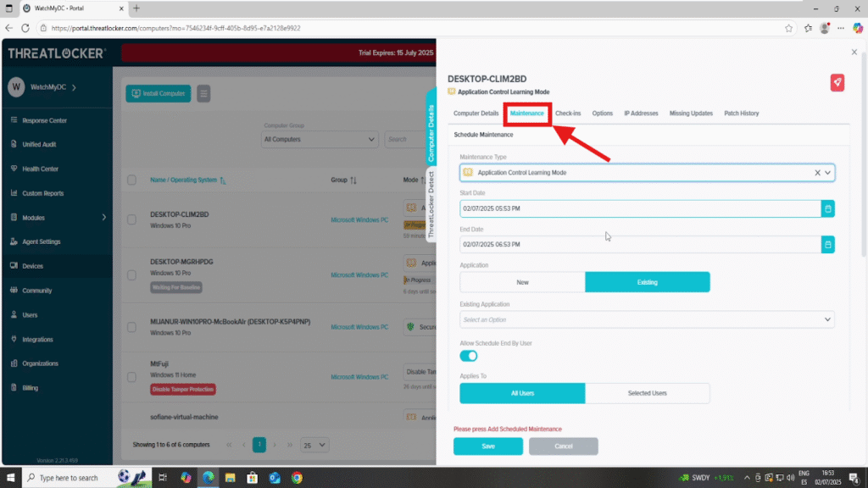This screenshot has height=488, width=868.
Task: Click the Save button
Action: tap(487, 446)
